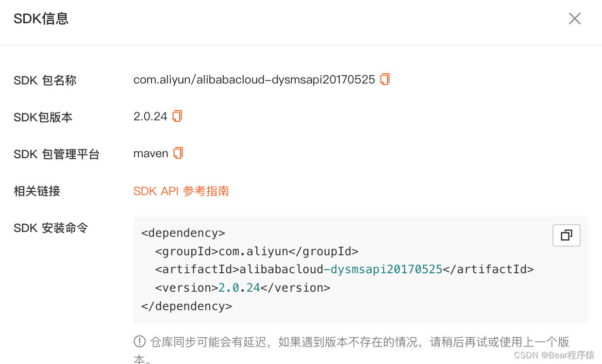Copy the SDK package name com.aliyun/alibabacloud-dysmsapi20170525

(385, 79)
